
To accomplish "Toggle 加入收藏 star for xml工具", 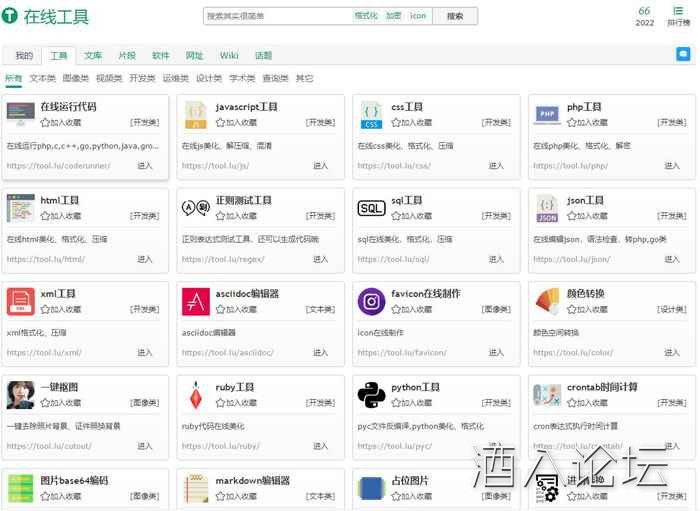I will [45, 309].
